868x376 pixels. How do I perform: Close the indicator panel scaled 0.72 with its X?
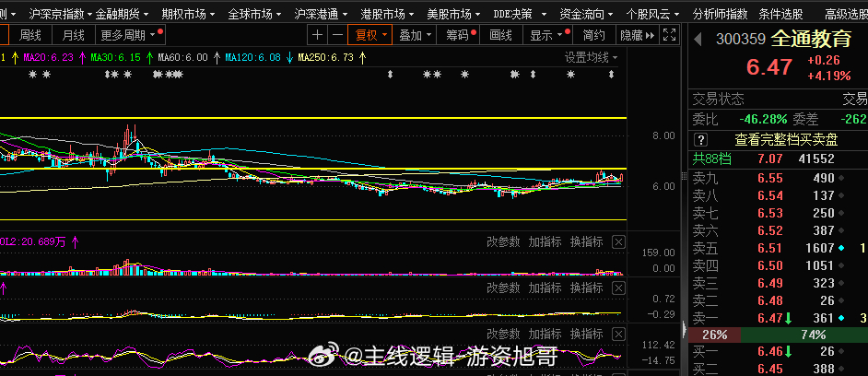pos(619,288)
